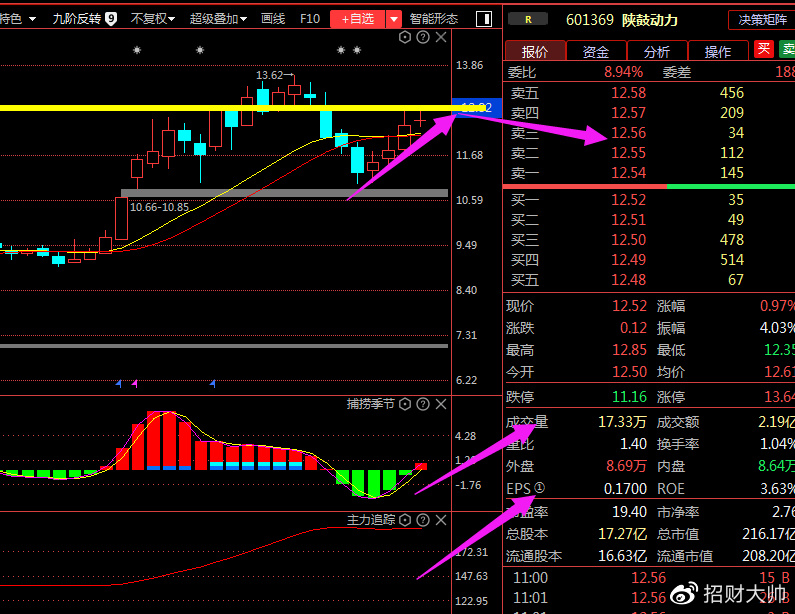Toggle the split panel layout icon
The width and height of the screenshot is (795, 614).
tap(484, 19)
